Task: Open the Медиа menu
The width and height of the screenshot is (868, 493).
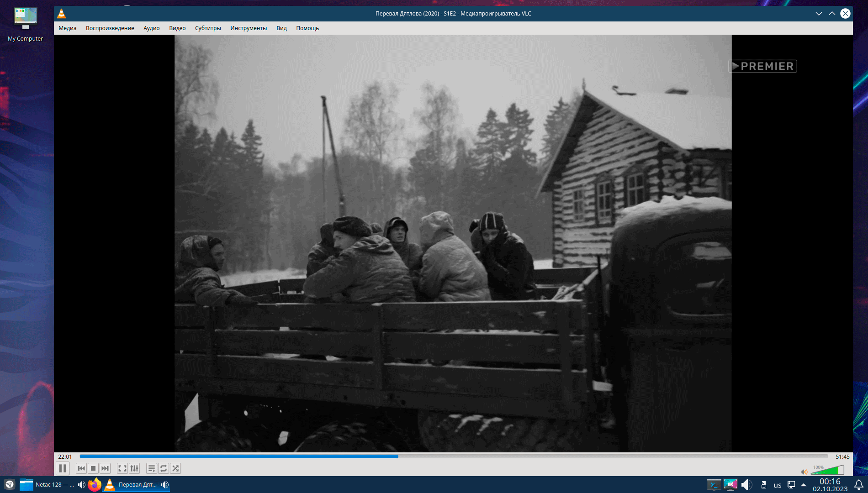Action: (x=68, y=28)
